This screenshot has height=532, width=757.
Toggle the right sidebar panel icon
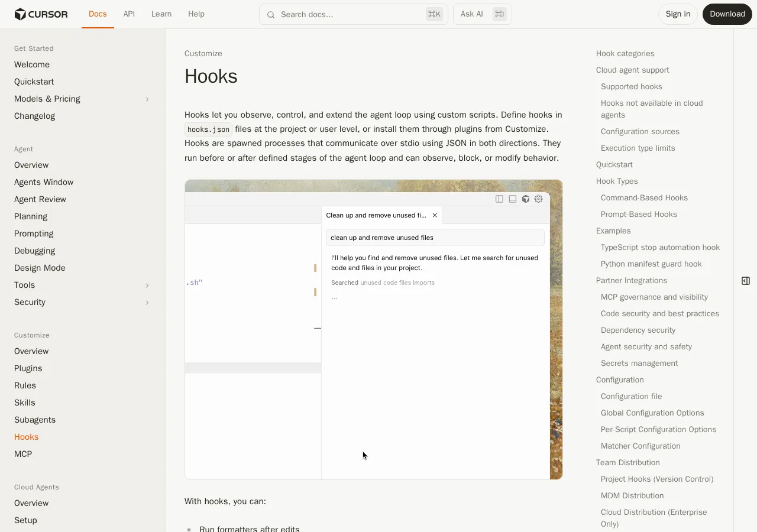pyautogui.click(x=746, y=281)
